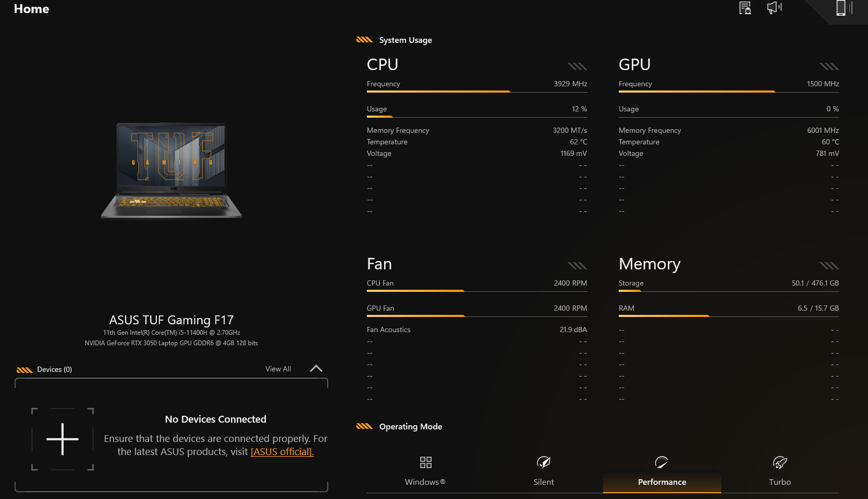The width and height of the screenshot is (868, 499).
Task: Click the Silent mode leaf icon
Action: point(543,462)
